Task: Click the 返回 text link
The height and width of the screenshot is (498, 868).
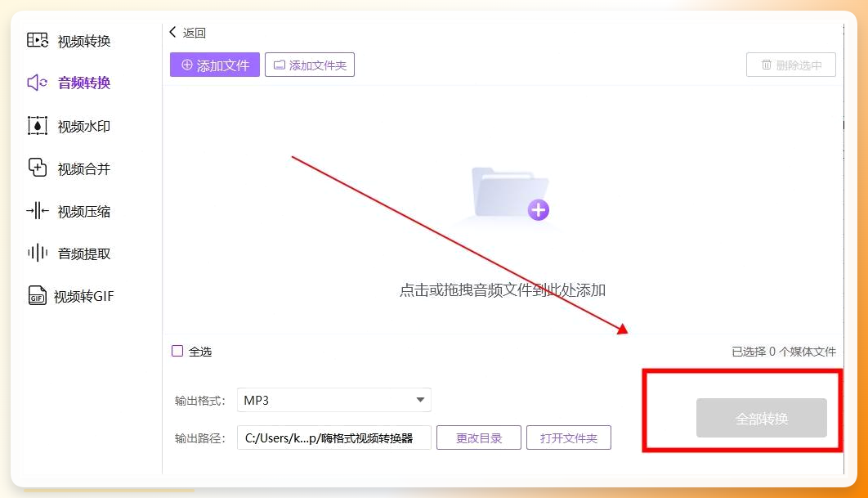Action: (x=195, y=33)
